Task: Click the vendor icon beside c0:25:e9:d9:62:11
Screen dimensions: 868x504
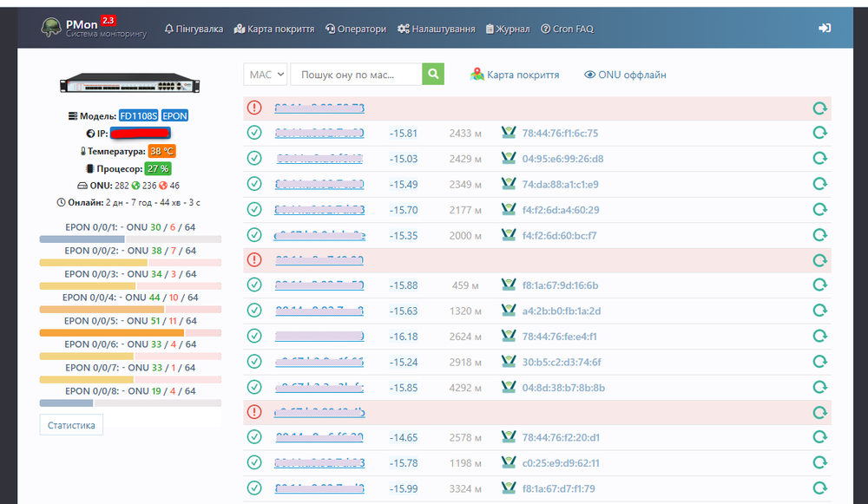Action: [x=509, y=462]
